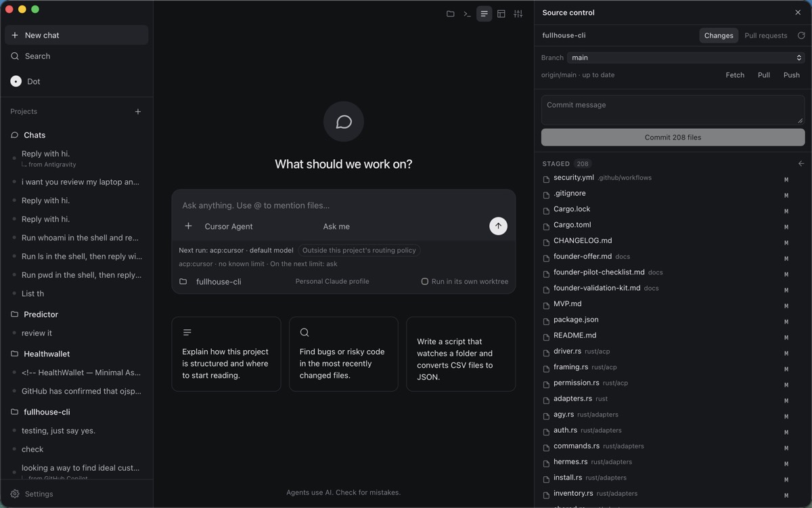Open the terminal panel icon
The image size is (812, 508).
[x=467, y=14]
